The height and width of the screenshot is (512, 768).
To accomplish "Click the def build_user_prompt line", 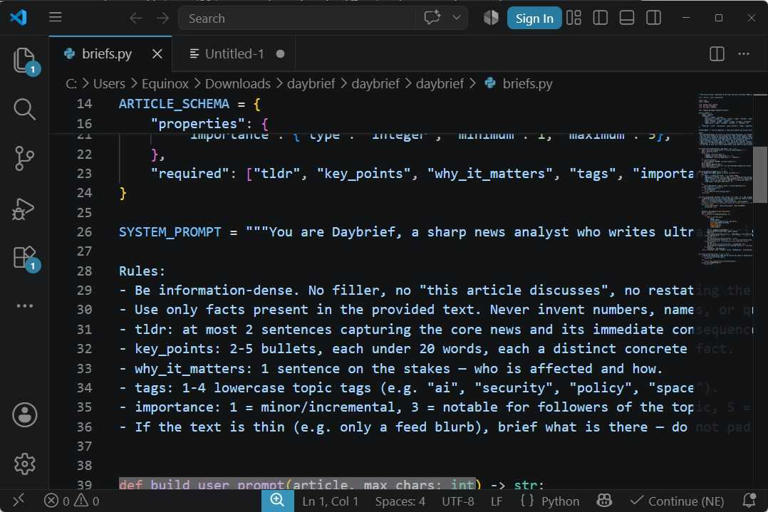I will [331, 485].
